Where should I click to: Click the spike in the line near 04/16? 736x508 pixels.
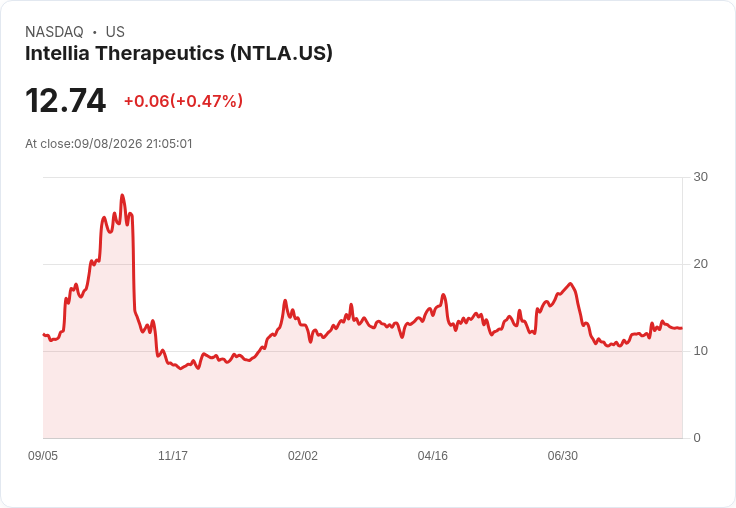pyautogui.click(x=443, y=295)
